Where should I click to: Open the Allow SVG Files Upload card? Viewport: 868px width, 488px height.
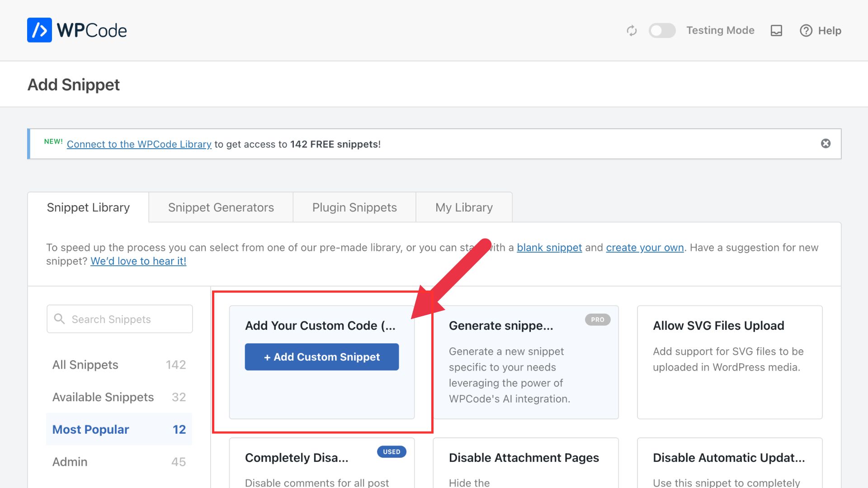tap(730, 362)
